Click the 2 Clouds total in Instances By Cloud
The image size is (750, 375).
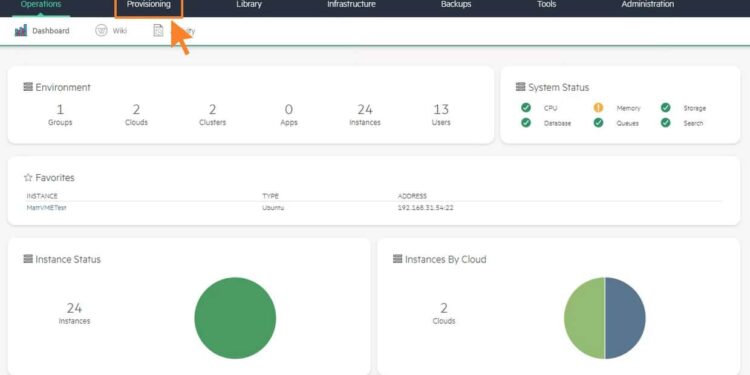444,313
